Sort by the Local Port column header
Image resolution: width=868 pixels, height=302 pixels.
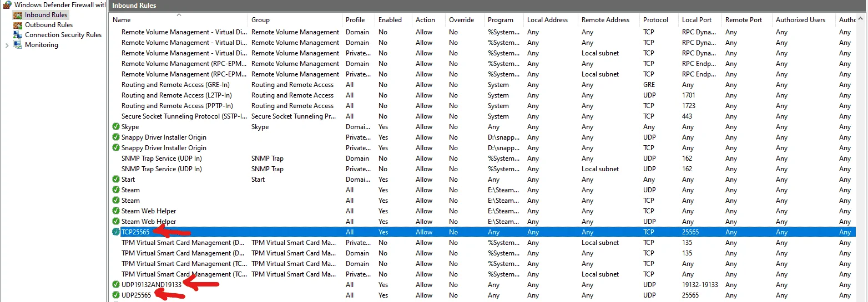pos(697,20)
